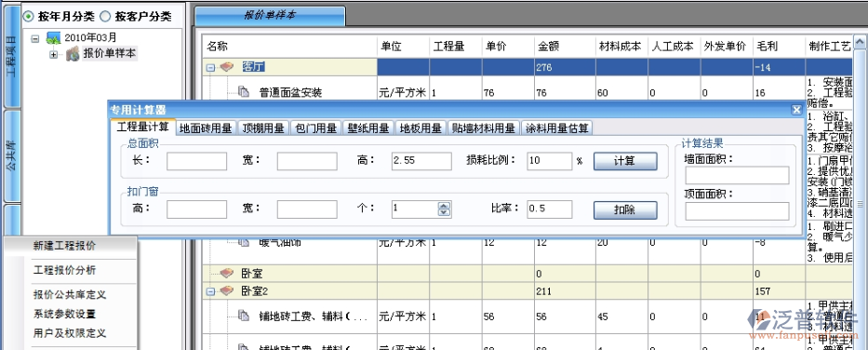868x350 pixels.
Task: Click the 普通面盆安装 item document icon
Action: pyautogui.click(x=244, y=92)
